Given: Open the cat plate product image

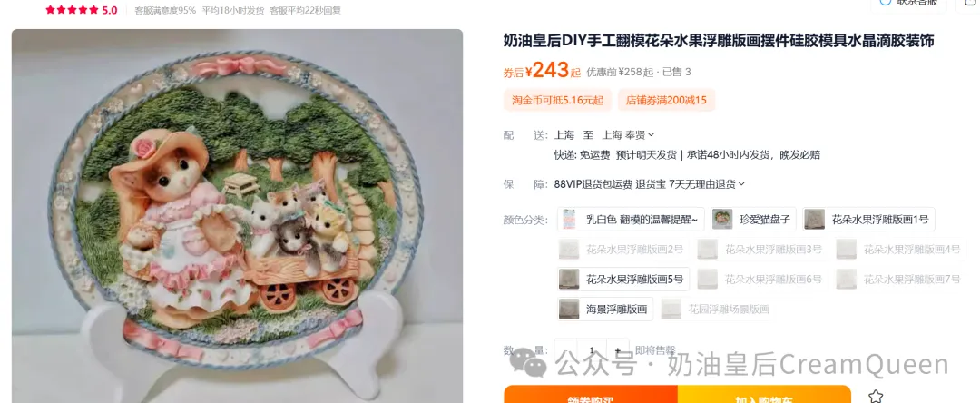Looking at the screenshot, I should [237, 215].
